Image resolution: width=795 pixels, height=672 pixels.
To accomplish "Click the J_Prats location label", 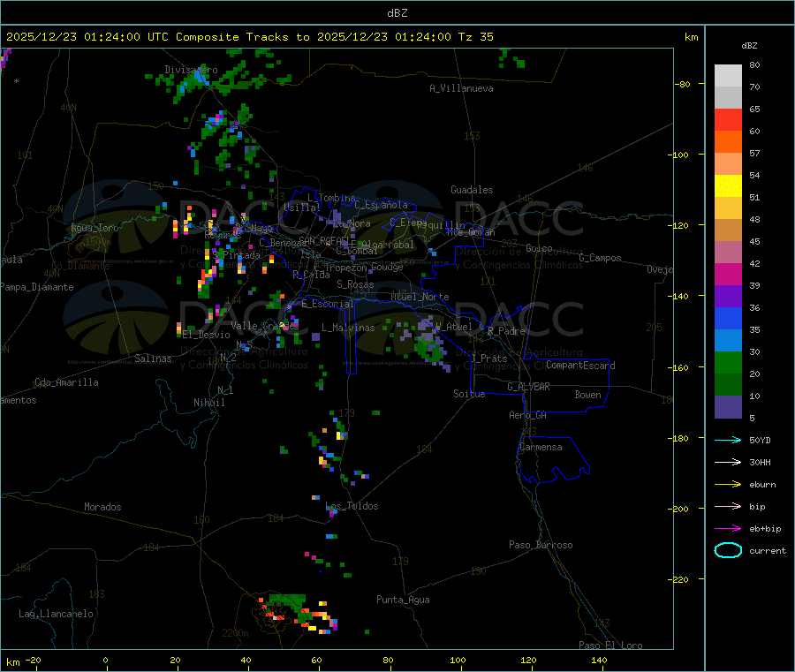I will pyautogui.click(x=488, y=359).
